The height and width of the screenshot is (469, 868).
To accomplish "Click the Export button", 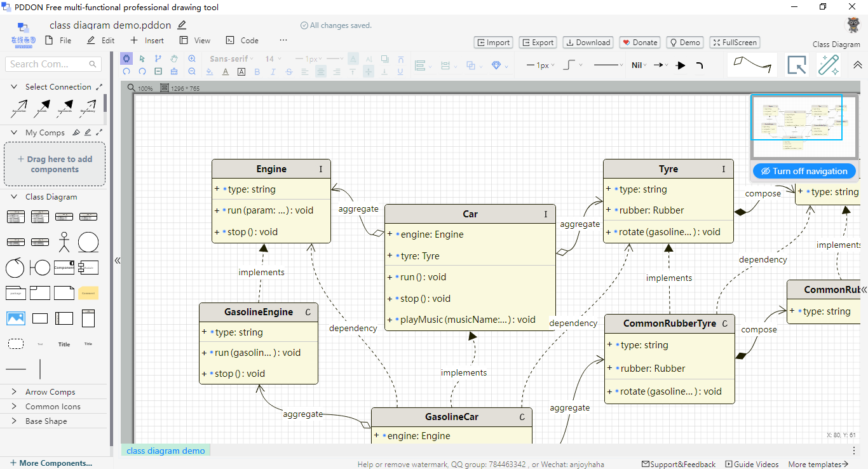I will [538, 43].
